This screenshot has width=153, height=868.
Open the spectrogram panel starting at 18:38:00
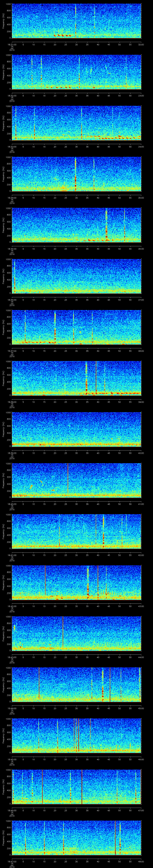pos(77,378)
